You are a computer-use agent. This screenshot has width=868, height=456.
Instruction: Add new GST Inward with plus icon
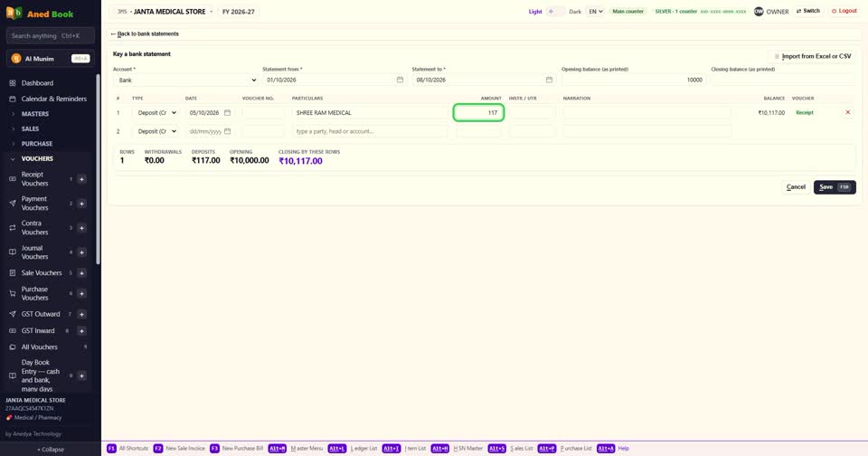tap(81, 331)
